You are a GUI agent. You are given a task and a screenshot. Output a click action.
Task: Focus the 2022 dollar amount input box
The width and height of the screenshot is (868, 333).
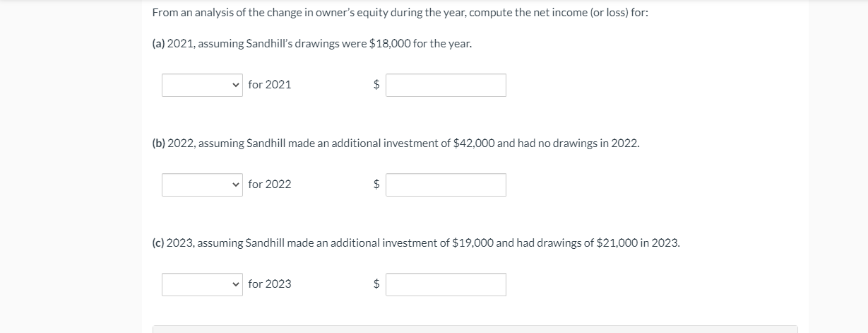[446, 185]
